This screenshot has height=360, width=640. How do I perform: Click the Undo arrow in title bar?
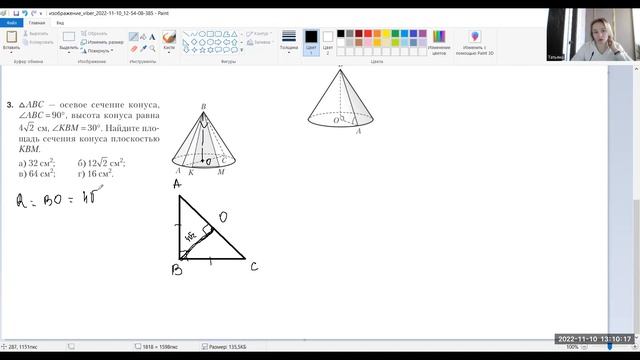25,13
